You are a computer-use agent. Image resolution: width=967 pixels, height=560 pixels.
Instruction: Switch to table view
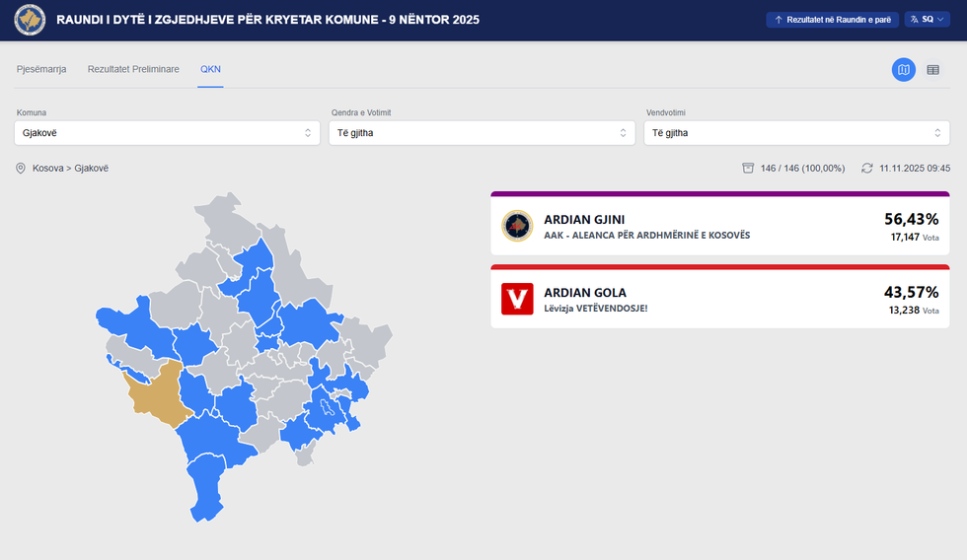click(x=932, y=70)
